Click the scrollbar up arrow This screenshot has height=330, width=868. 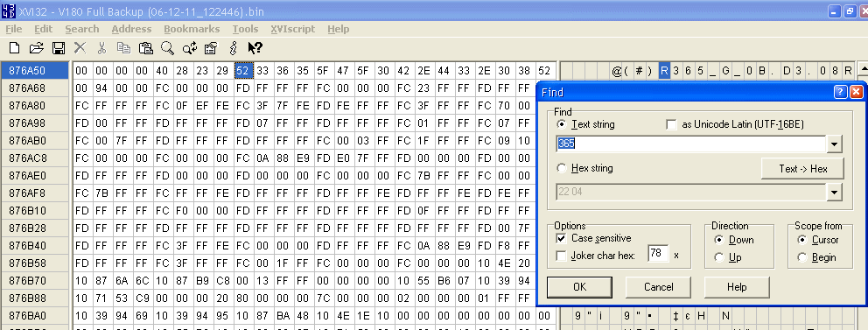click(862, 69)
